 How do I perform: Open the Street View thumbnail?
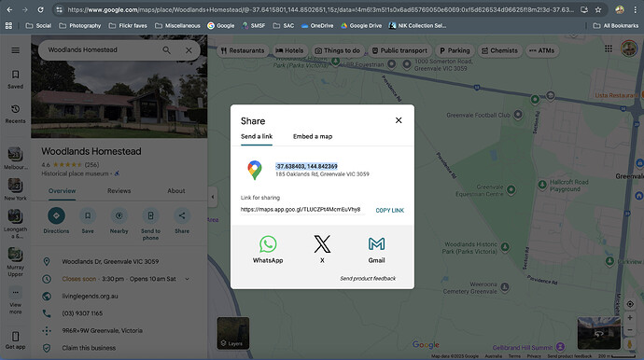599,333
